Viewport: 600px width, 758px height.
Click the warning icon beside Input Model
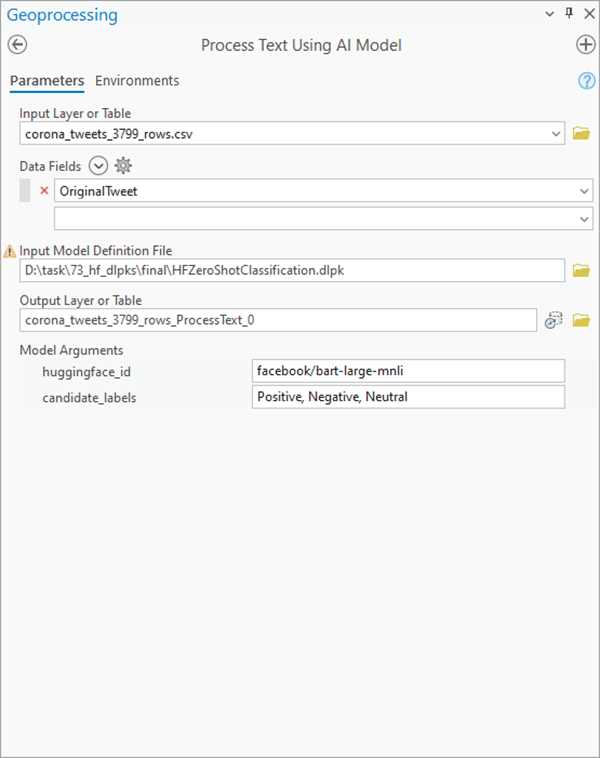[10, 251]
